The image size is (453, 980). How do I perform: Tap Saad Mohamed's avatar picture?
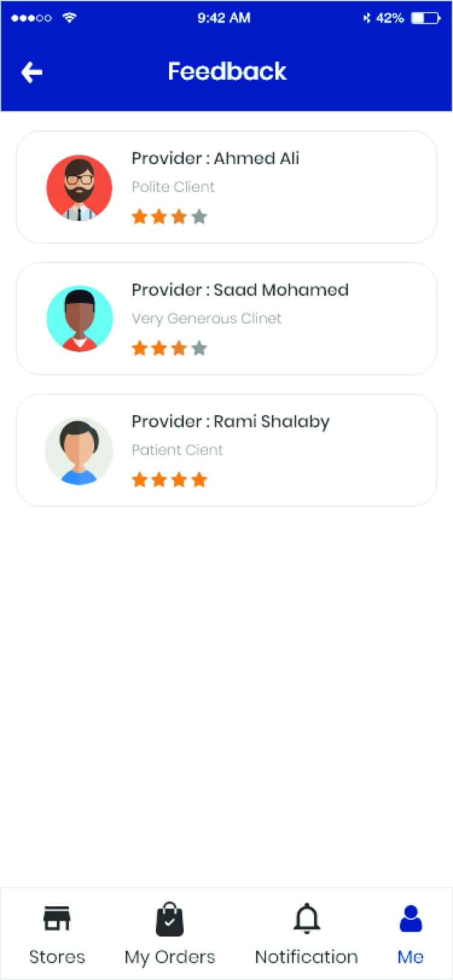click(79, 319)
